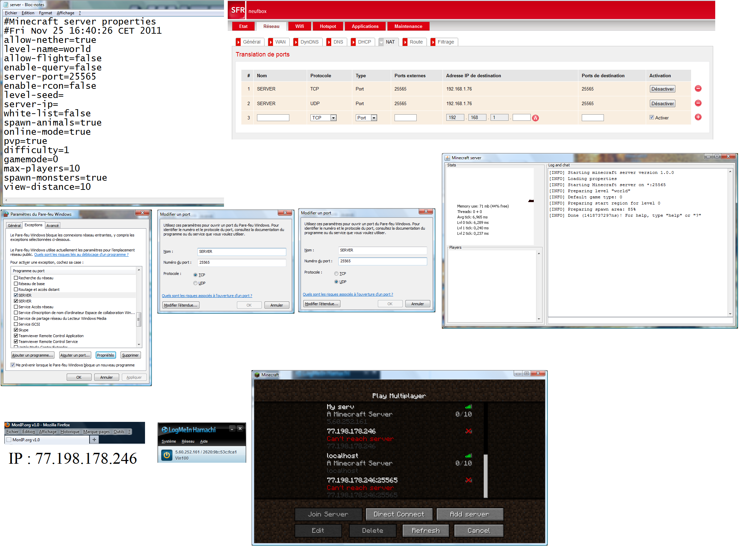This screenshot has height=560, width=753.
Task: Click firewall exceptions list scrollbar thumb
Action: tap(139, 319)
